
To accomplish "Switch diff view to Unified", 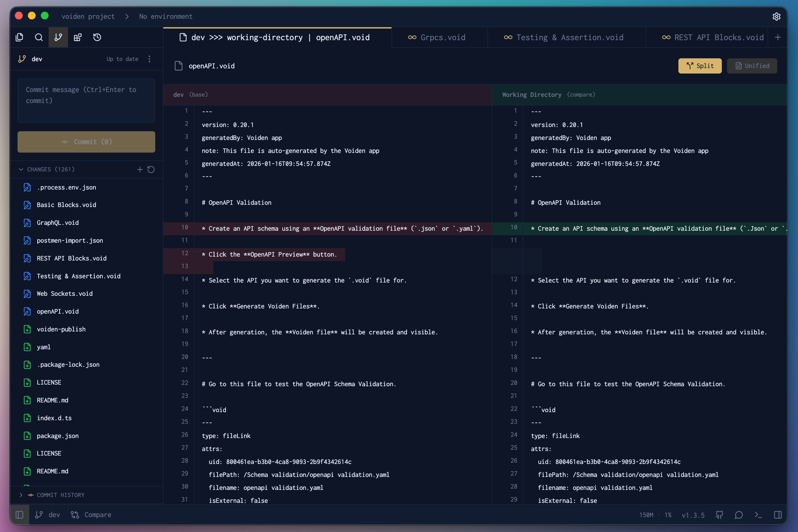I will coord(752,66).
